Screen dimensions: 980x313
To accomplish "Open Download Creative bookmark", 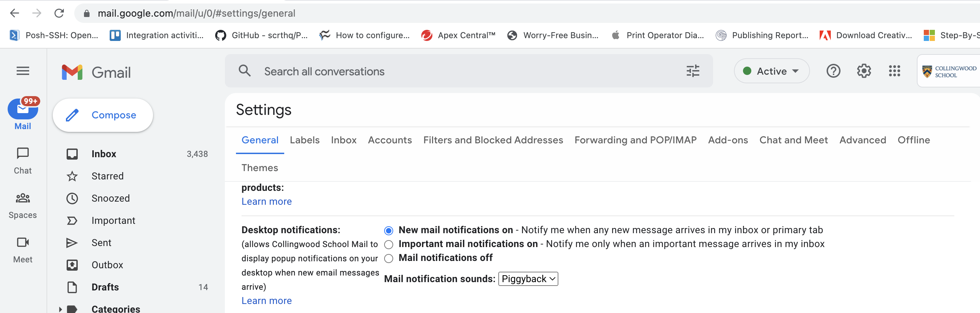I will click(866, 35).
